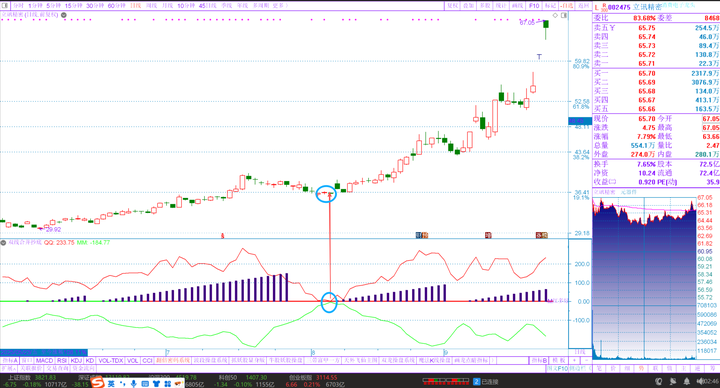Click the 叠加 overlay button
This screenshot has width=720, height=388.
point(469,6)
